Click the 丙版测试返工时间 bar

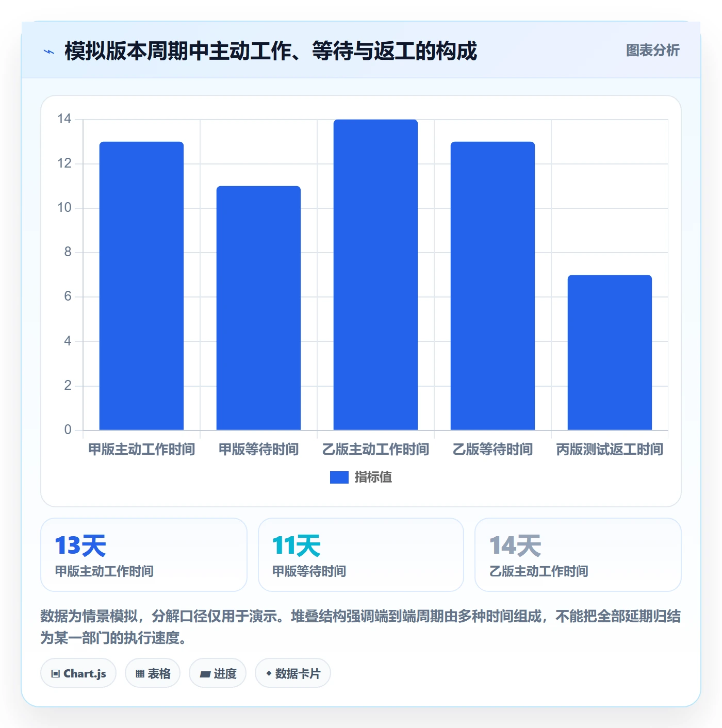610,352
